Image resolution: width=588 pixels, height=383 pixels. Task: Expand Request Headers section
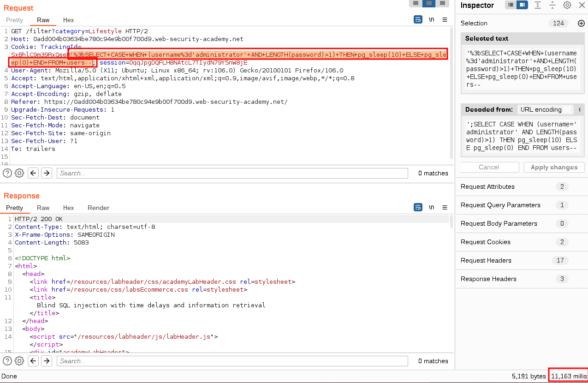click(522, 260)
